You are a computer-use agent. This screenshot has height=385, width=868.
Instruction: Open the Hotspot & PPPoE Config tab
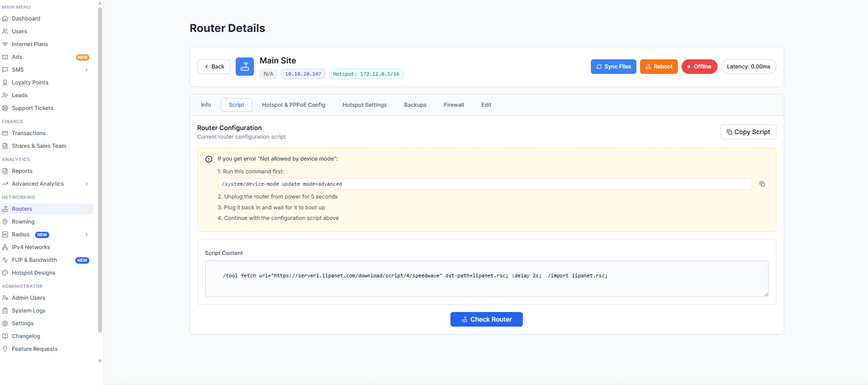tap(294, 105)
